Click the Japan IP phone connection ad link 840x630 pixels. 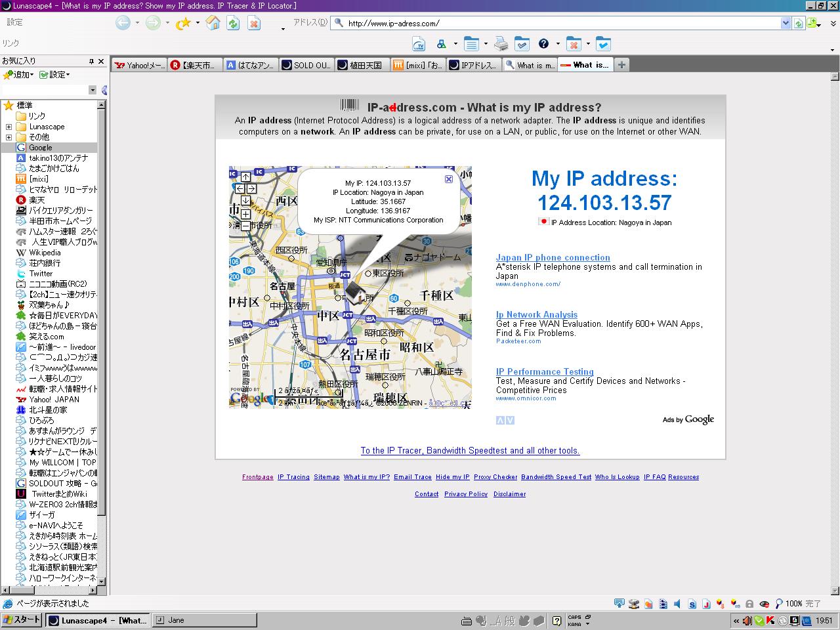point(553,257)
